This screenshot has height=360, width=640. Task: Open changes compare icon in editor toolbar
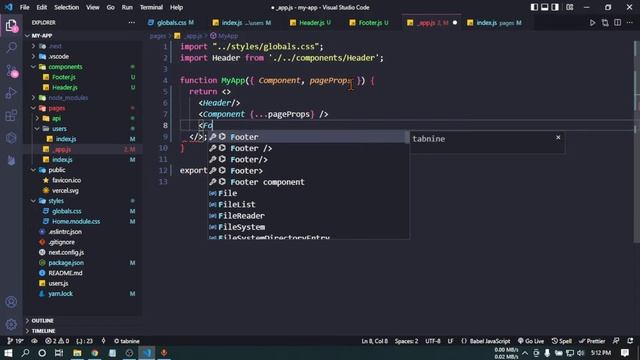605,23
